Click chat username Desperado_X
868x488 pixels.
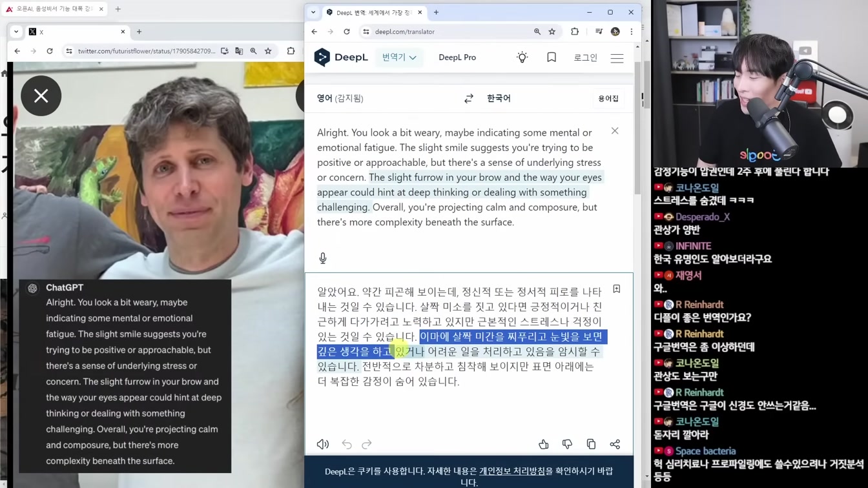703,217
